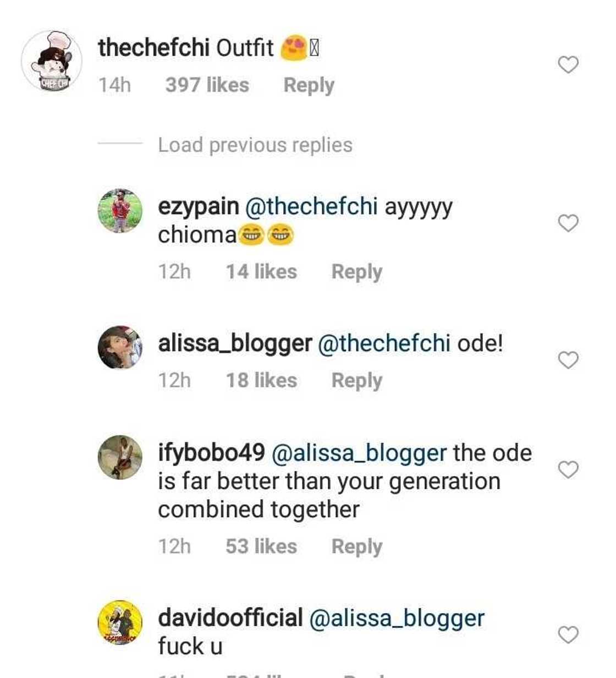Image resolution: width=616 pixels, height=678 pixels.
Task: Select the username davidoofficial
Action: (230, 617)
